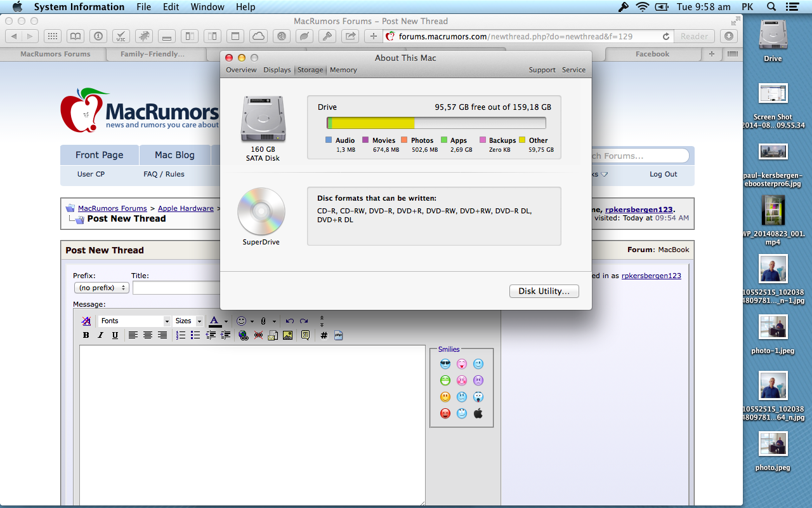The image size is (812, 508).
Task: Open the Window menu
Action: [x=207, y=7]
